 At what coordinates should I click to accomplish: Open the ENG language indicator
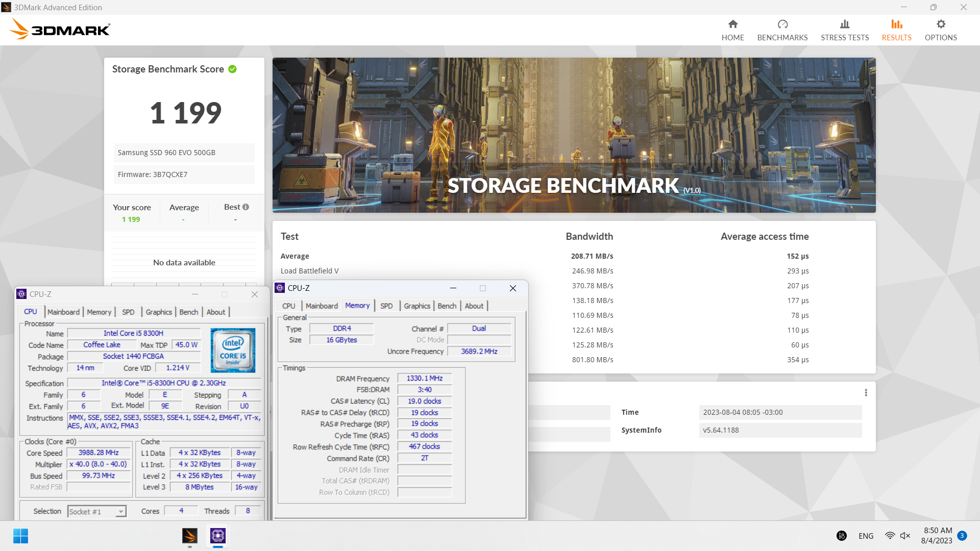tap(866, 536)
